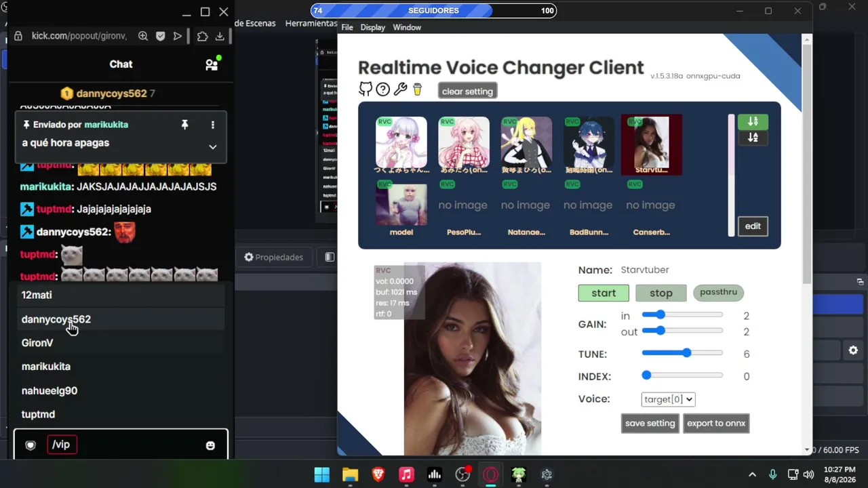868x488 pixels.
Task: Open pinned message three-dot options
Action: (x=213, y=125)
